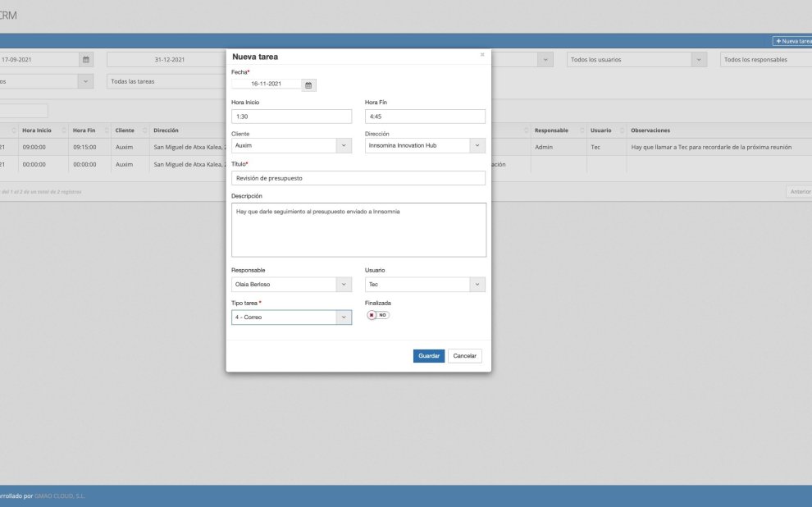Focus the Título text field

pyautogui.click(x=358, y=178)
